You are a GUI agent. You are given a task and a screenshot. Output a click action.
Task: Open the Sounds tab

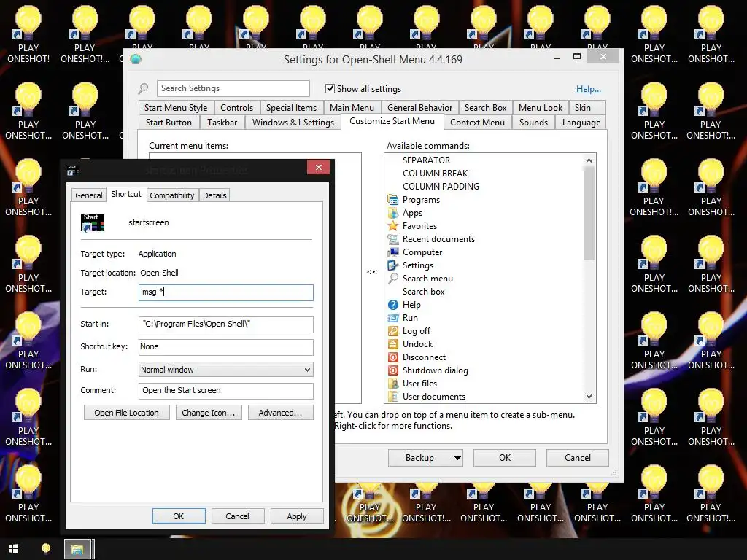(x=533, y=122)
